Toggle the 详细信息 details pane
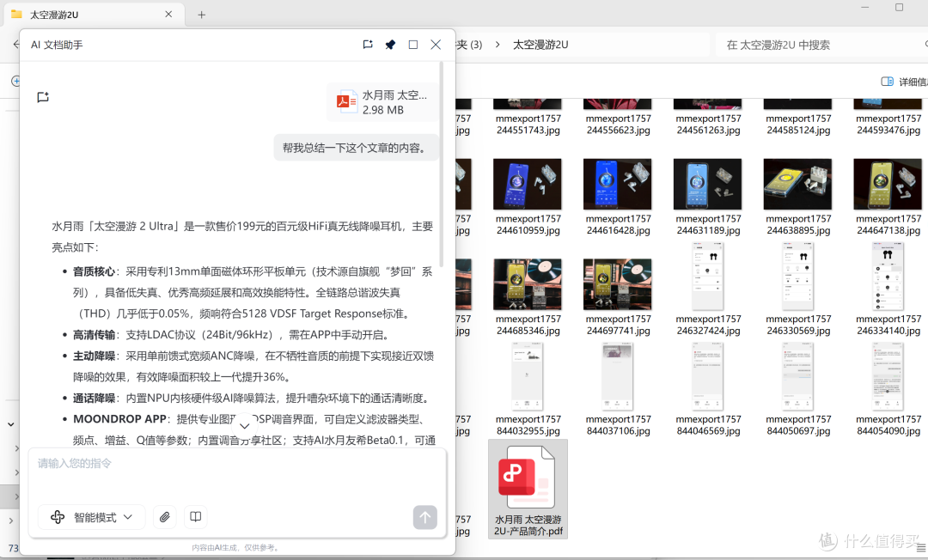The height and width of the screenshot is (560, 928). pos(904,82)
